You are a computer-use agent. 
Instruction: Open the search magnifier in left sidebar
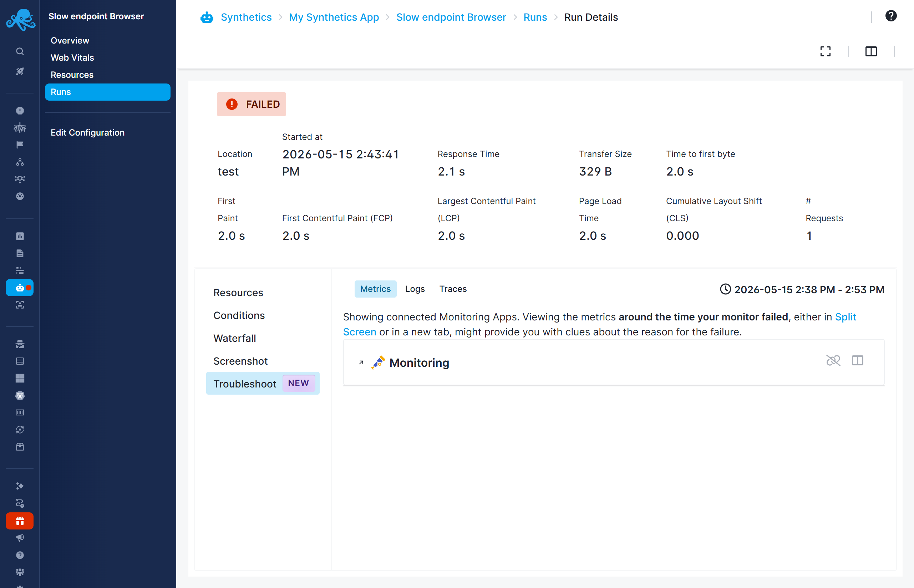[x=20, y=51]
